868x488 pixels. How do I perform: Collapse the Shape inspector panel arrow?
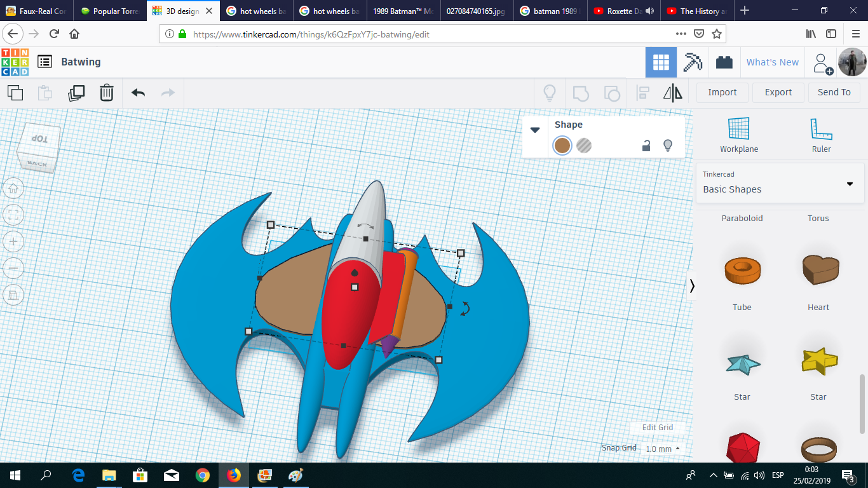pos(535,130)
